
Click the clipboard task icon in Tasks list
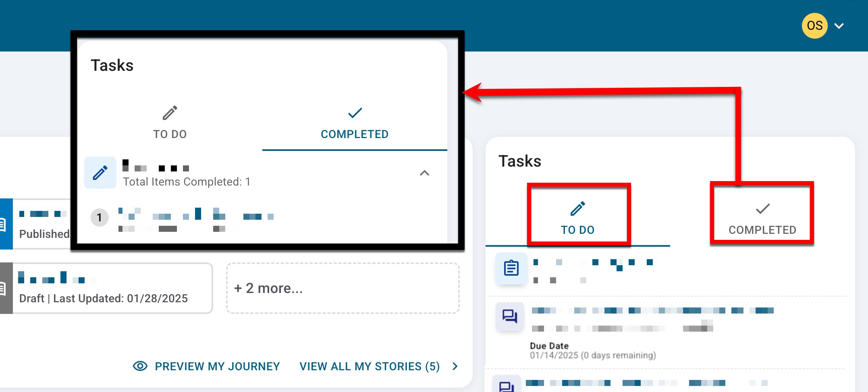tap(511, 268)
